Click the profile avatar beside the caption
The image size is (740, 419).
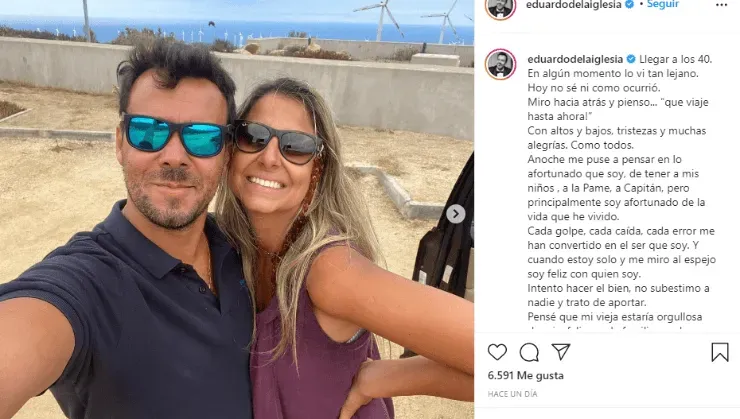click(x=500, y=64)
